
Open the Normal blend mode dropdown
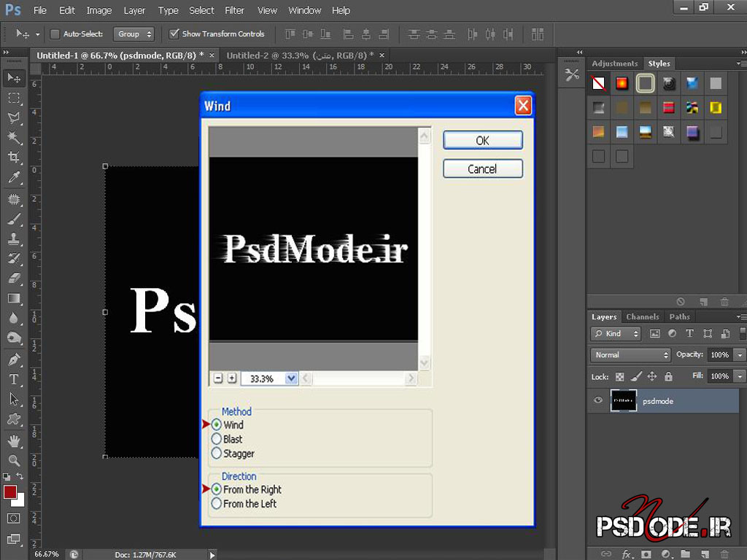631,355
